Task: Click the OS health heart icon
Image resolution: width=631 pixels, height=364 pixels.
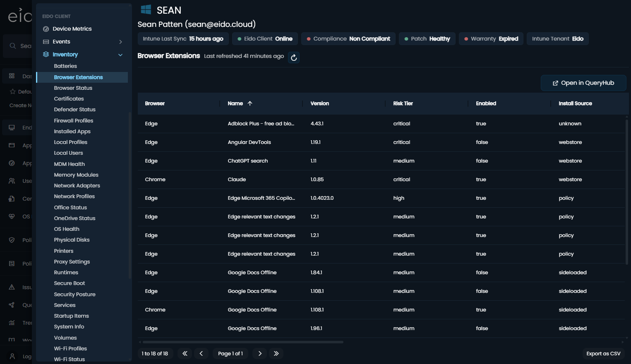Action: [12, 216]
